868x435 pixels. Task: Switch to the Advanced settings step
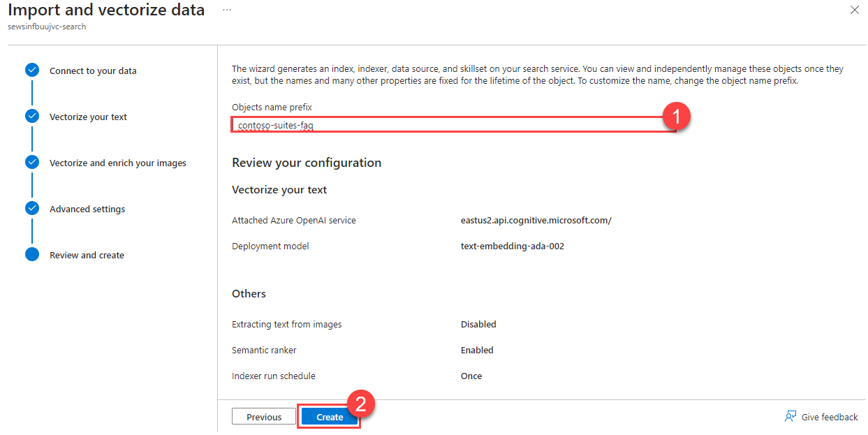(x=87, y=208)
